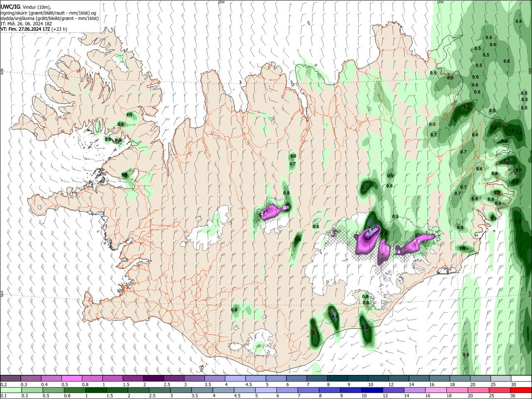Click the dusky mauve 0.2–0.3 snow legend swatch
This screenshot has height=399, width=532.
click(10, 378)
